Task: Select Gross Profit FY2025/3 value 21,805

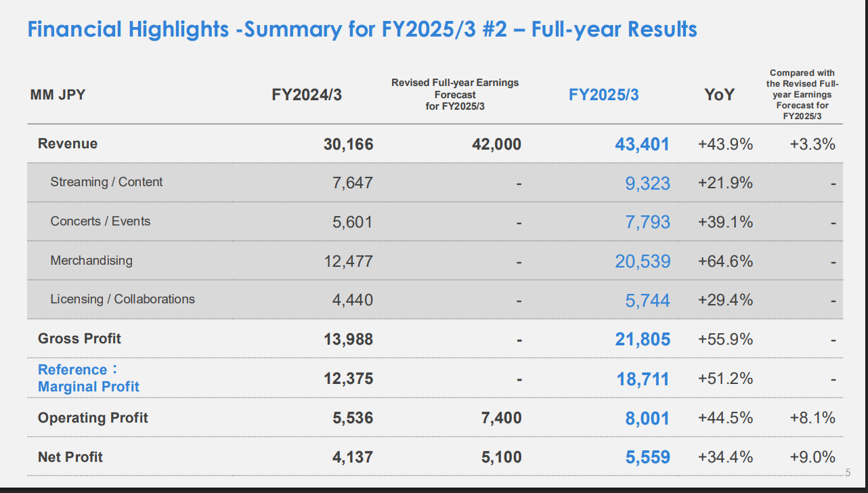Action: (643, 339)
